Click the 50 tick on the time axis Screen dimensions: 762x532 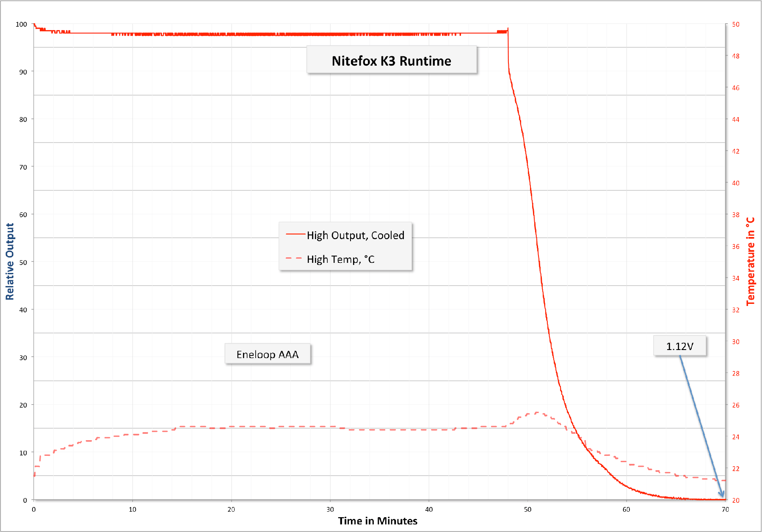point(527,509)
